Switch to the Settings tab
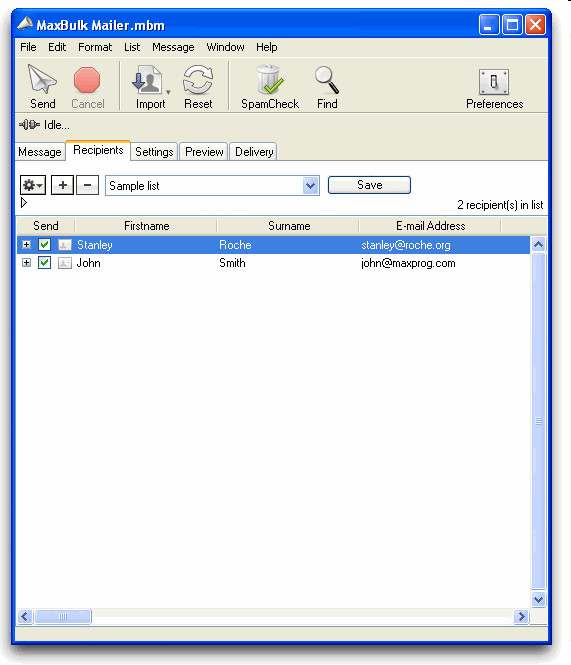This screenshot has width=571, height=665. (x=154, y=152)
